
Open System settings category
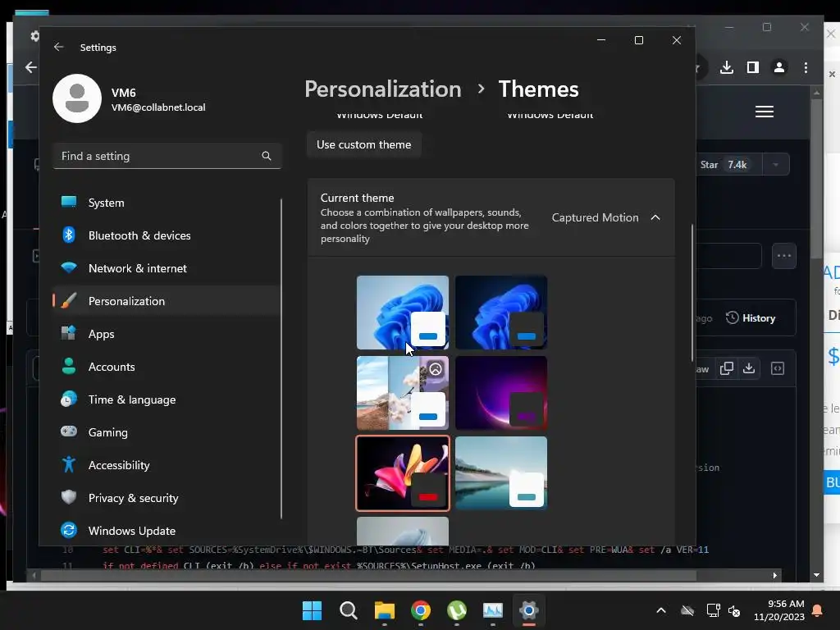pyautogui.click(x=167, y=203)
